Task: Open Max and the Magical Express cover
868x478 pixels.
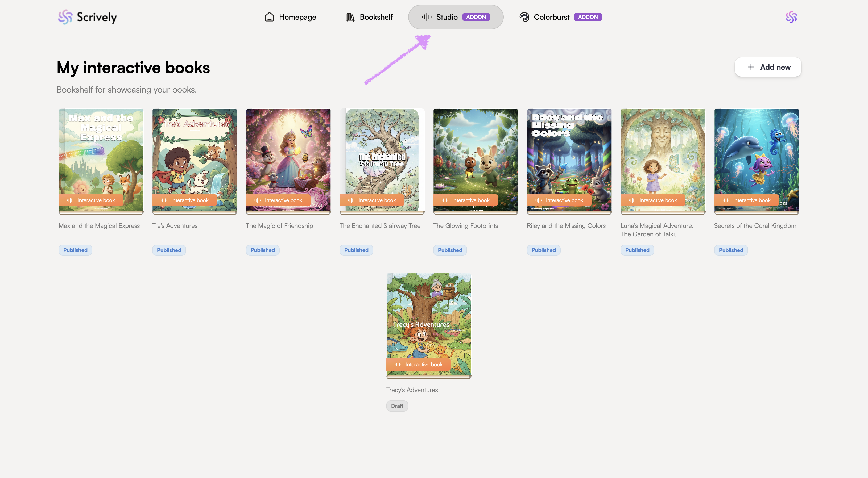Action: pyautogui.click(x=101, y=155)
